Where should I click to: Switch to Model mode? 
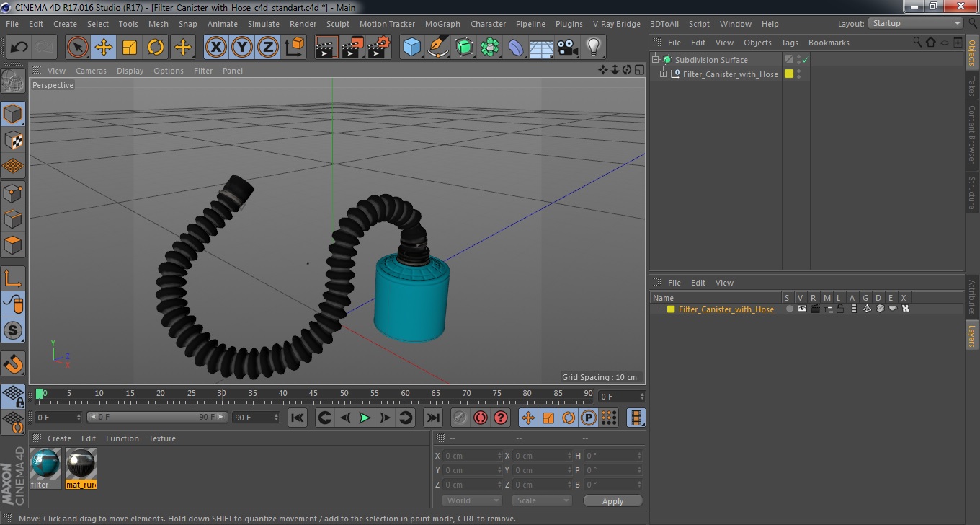(13, 114)
